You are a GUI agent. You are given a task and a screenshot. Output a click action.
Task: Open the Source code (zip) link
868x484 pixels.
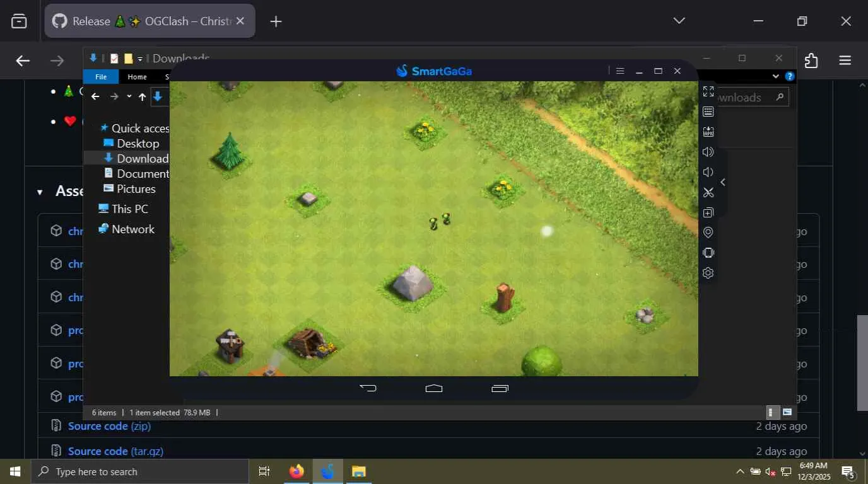pyautogui.click(x=109, y=426)
